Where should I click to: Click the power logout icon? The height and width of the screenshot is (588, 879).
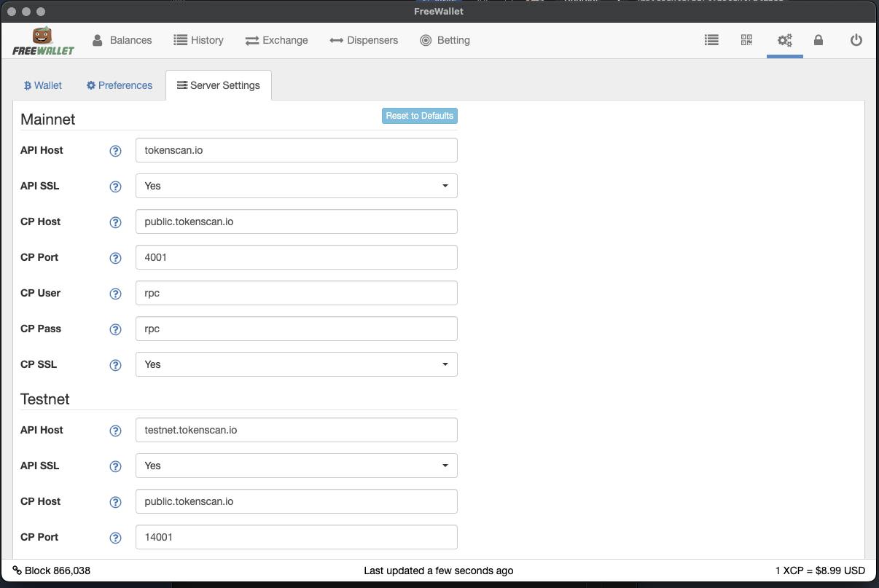(856, 40)
